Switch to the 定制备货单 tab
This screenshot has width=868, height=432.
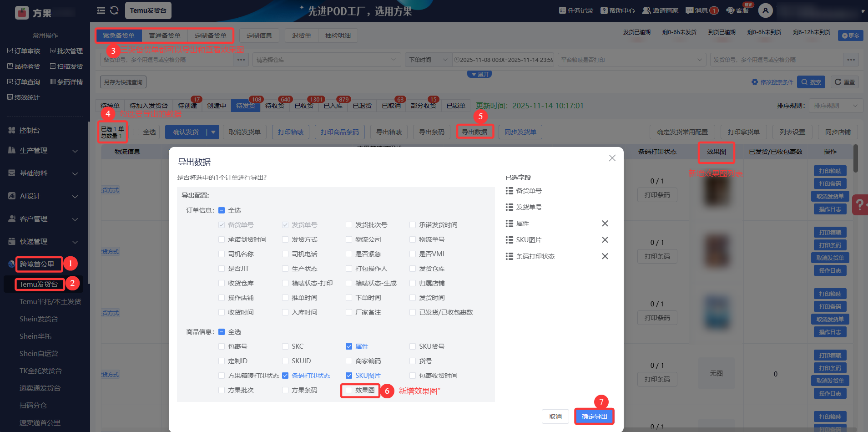tap(210, 36)
